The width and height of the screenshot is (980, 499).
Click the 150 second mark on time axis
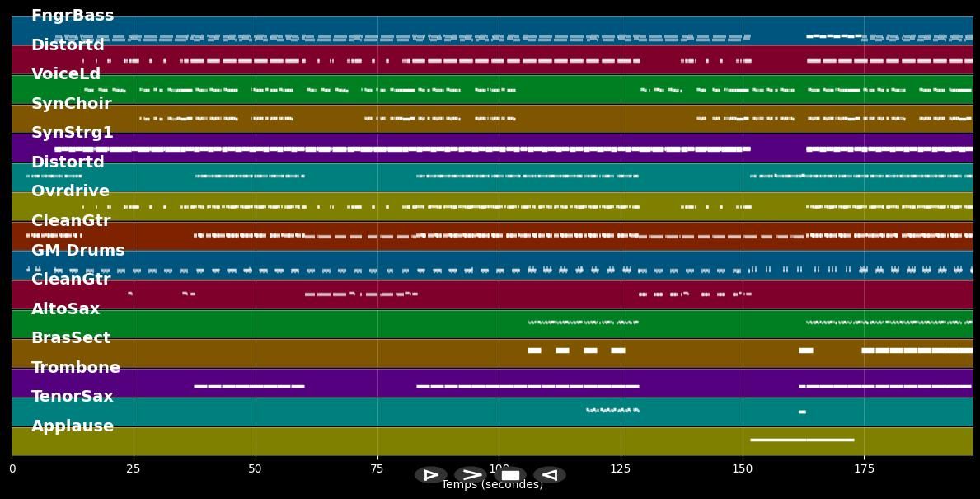[743, 469]
